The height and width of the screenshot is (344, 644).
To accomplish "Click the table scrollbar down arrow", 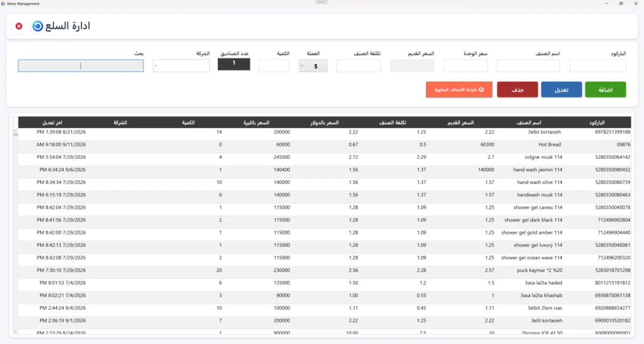I will pyautogui.click(x=15, y=332).
